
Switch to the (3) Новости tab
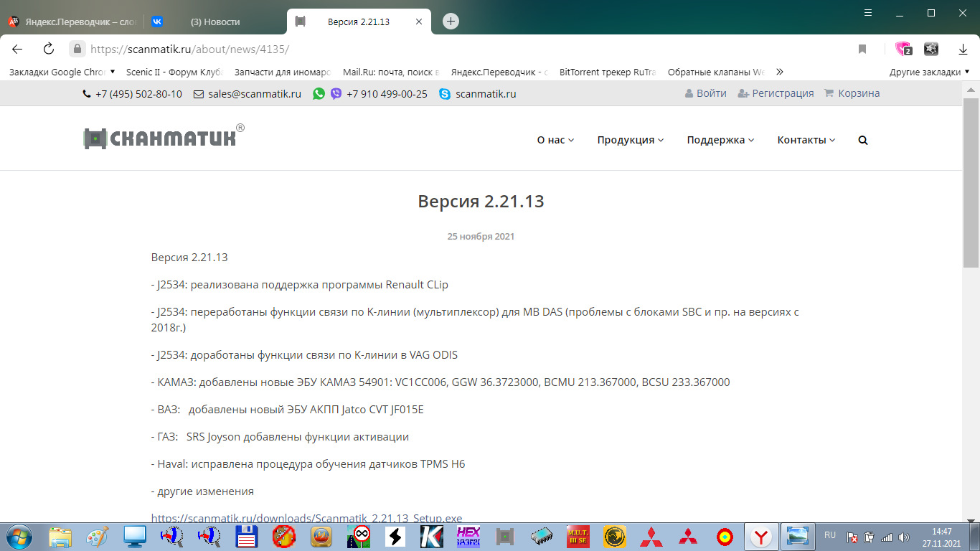tap(215, 21)
